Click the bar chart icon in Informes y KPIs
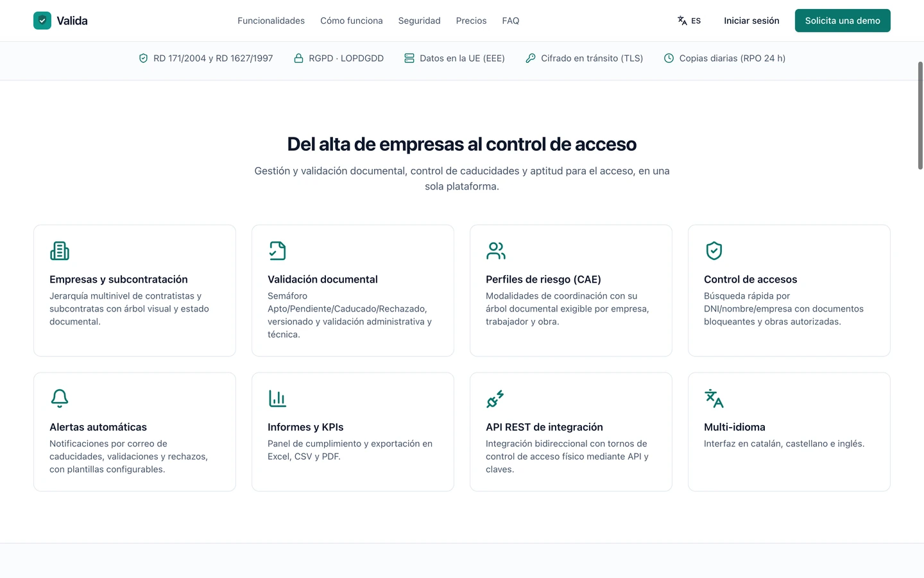This screenshot has height=578, width=924. click(278, 398)
